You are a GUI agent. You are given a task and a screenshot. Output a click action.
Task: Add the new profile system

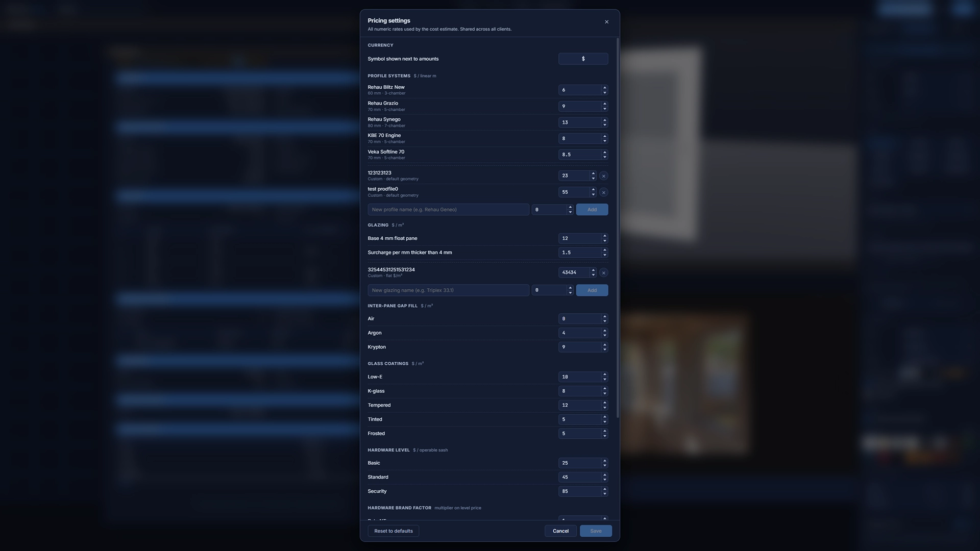(x=592, y=210)
